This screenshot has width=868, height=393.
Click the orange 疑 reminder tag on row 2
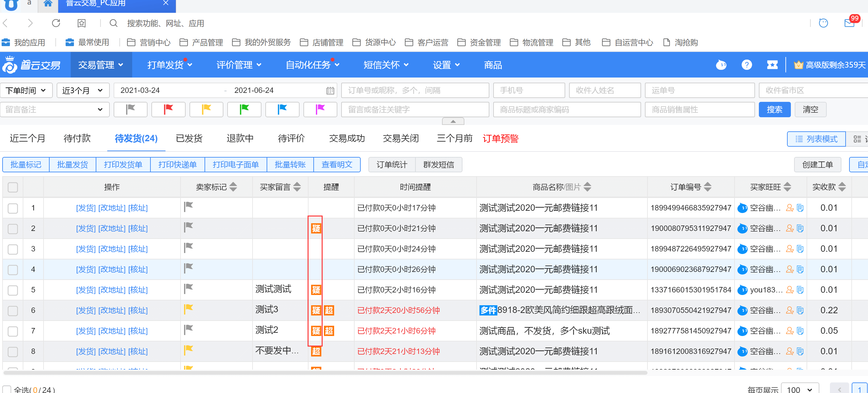coord(316,228)
